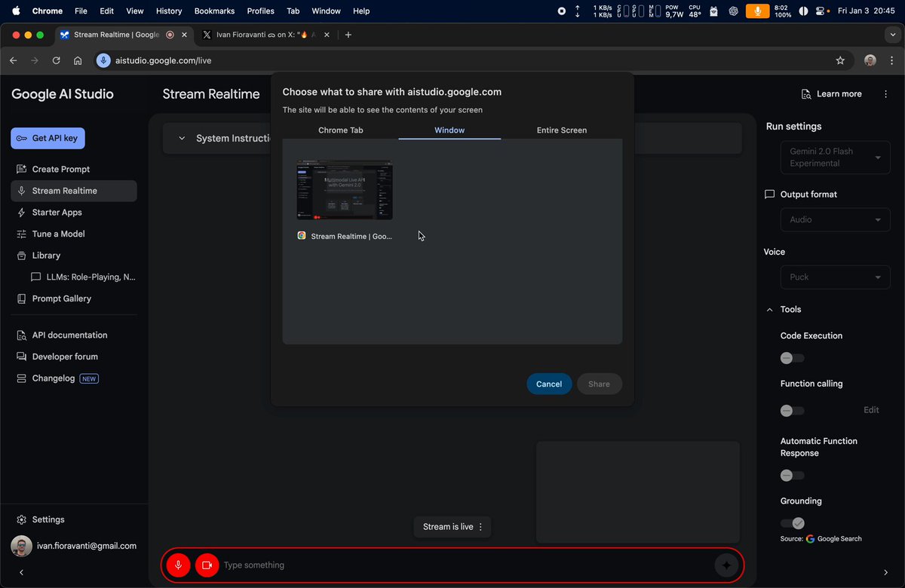Click the red video camera button
905x588 pixels.
point(207,565)
